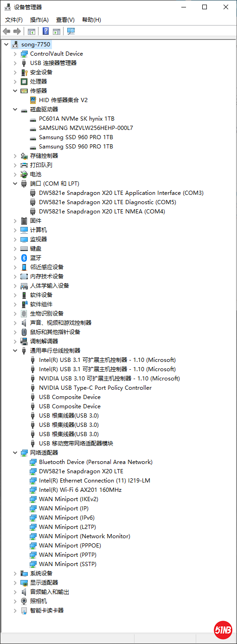
Task: Click the Forward arrow toolbar icon
Action: point(17,31)
